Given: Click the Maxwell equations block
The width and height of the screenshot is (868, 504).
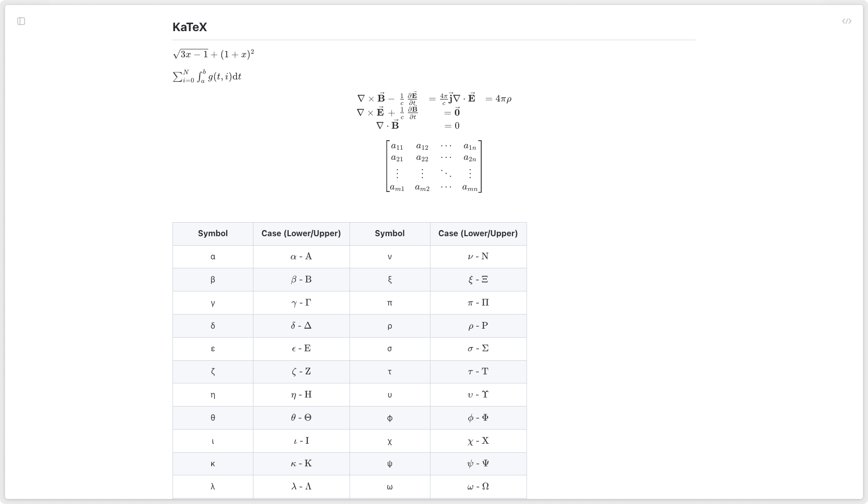Looking at the screenshot, I should point(434,112).
